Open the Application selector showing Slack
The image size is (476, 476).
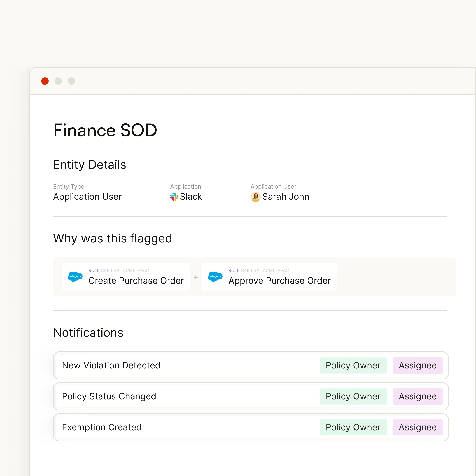(x=186, y=197)
